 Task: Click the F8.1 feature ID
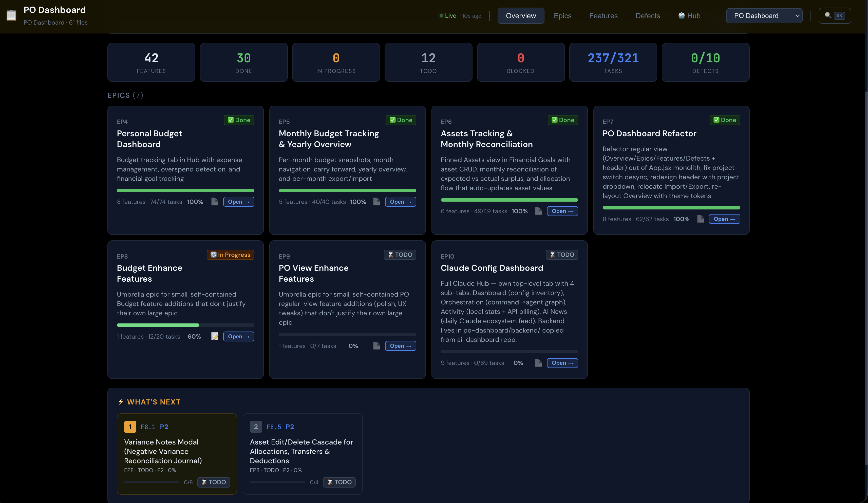point(148,427)
